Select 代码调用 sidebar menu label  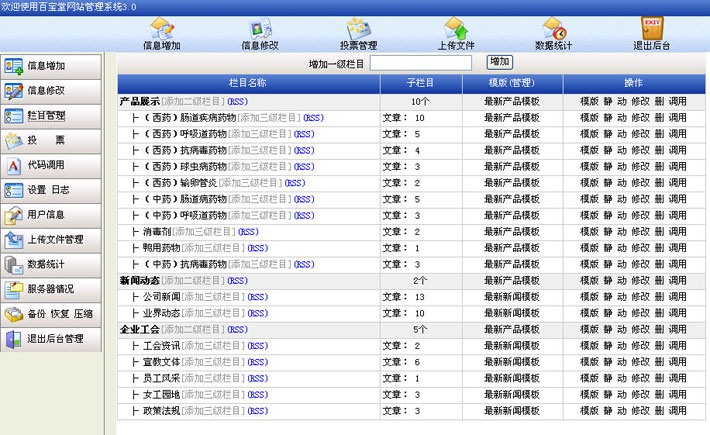[46, 165]
